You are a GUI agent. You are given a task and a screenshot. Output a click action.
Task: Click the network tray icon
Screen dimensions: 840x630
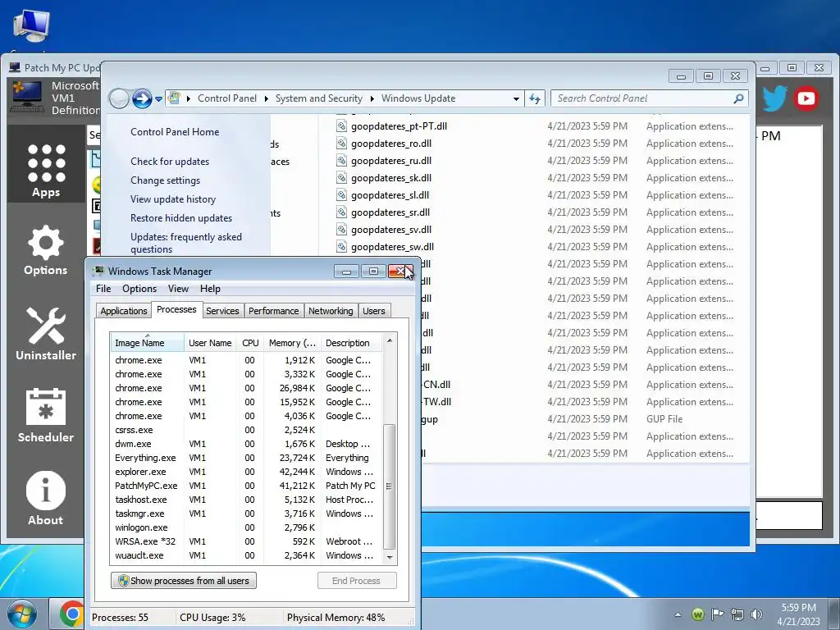point(737,614)
